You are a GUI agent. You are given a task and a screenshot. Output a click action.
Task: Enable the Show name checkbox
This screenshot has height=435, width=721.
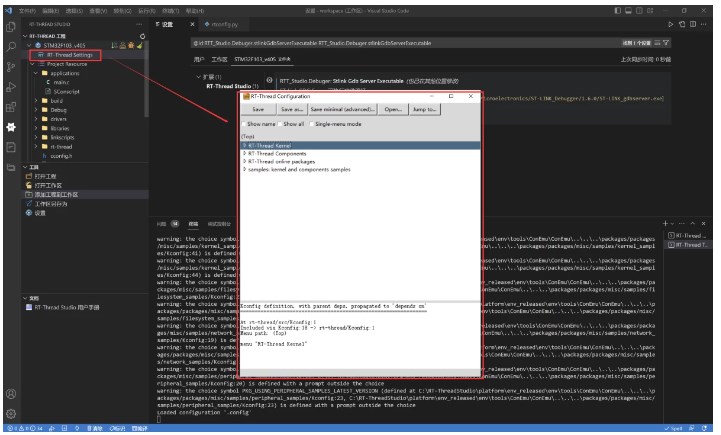click(244, 124)
